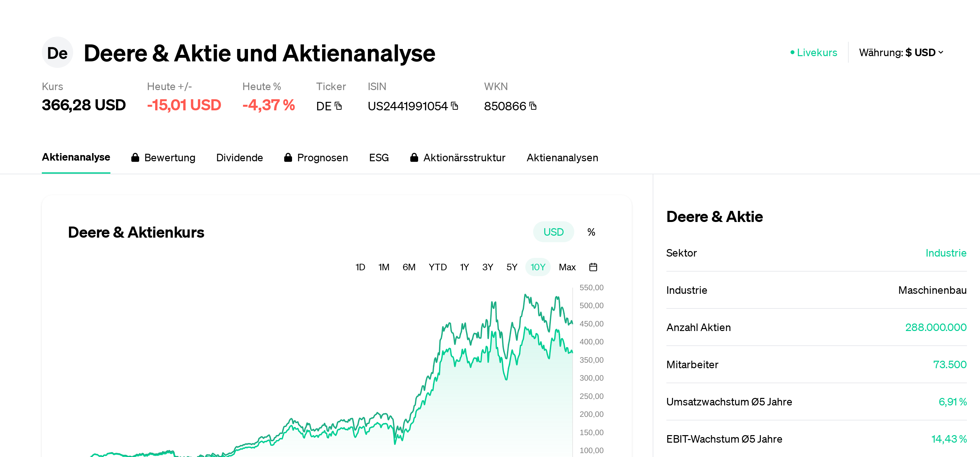Click the change value -15,01 USD

click(184, 105)
